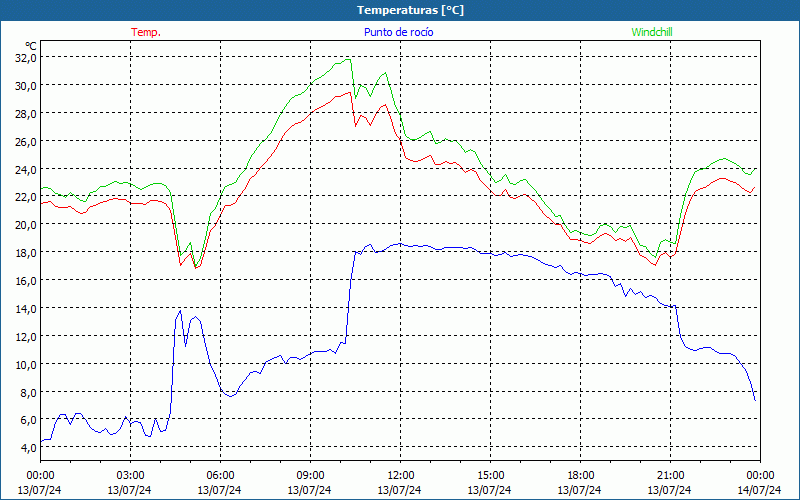The image size is (800, 500).
Task: Click the 10,0 y-axis value
Action: click(x=26, y=365)
